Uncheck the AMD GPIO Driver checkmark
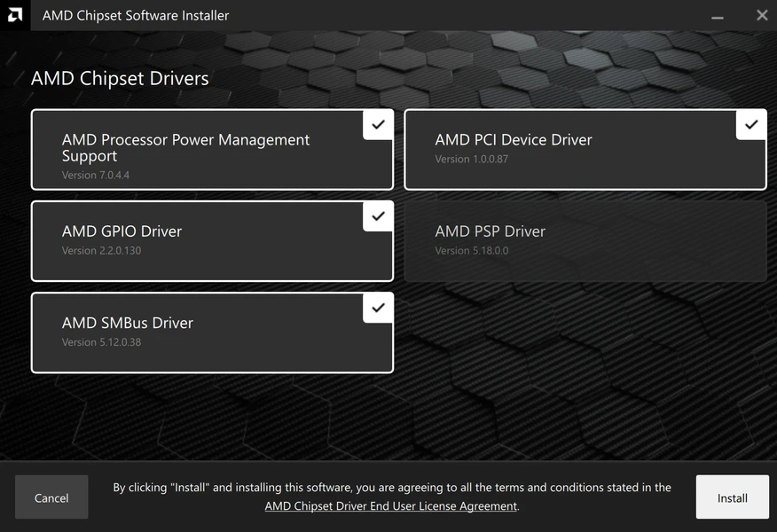The height and width of the screenshot is (532, 777). 378,215
